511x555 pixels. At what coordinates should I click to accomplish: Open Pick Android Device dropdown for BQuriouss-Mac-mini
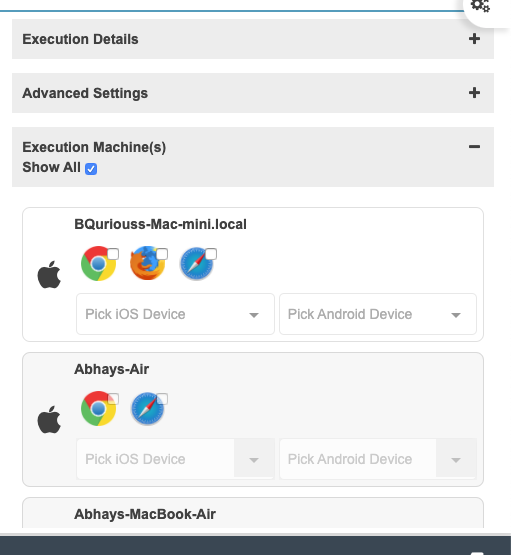click(378, 314)
